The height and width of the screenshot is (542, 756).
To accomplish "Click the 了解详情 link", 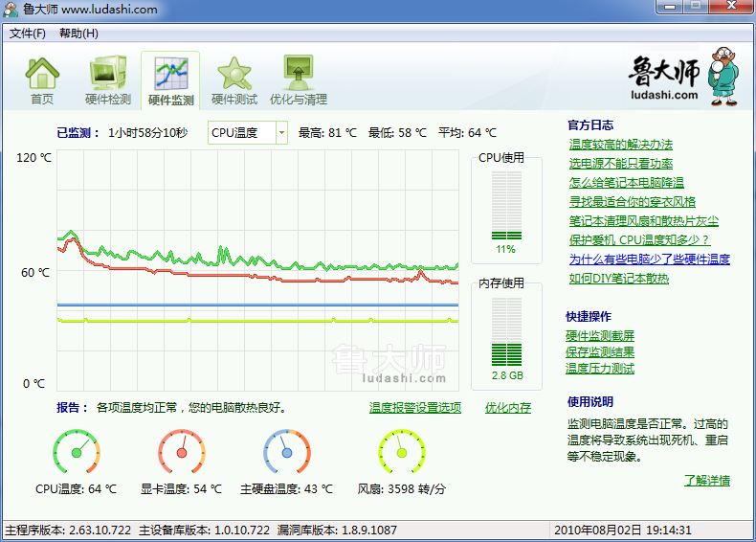I will point(706,481).
